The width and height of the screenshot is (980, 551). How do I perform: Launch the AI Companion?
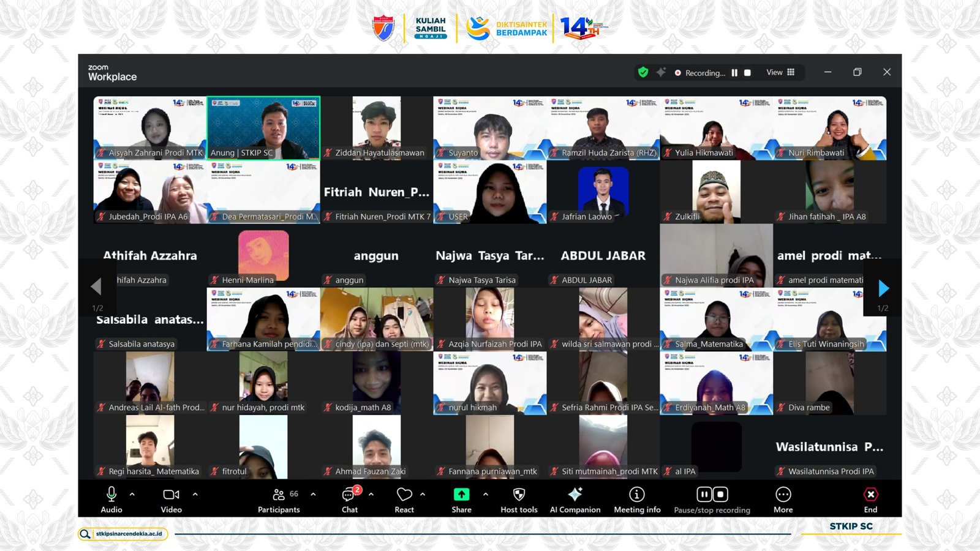point(575,500)
